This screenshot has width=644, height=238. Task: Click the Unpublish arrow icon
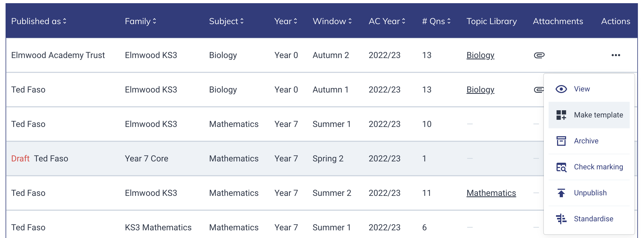[561, 193]
